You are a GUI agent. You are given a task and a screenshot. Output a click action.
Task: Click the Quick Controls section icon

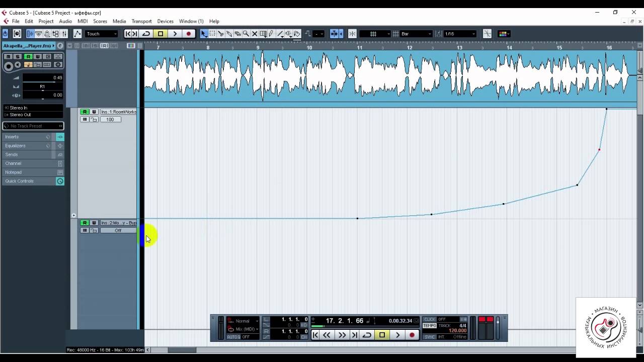click(x=60, y=181)
